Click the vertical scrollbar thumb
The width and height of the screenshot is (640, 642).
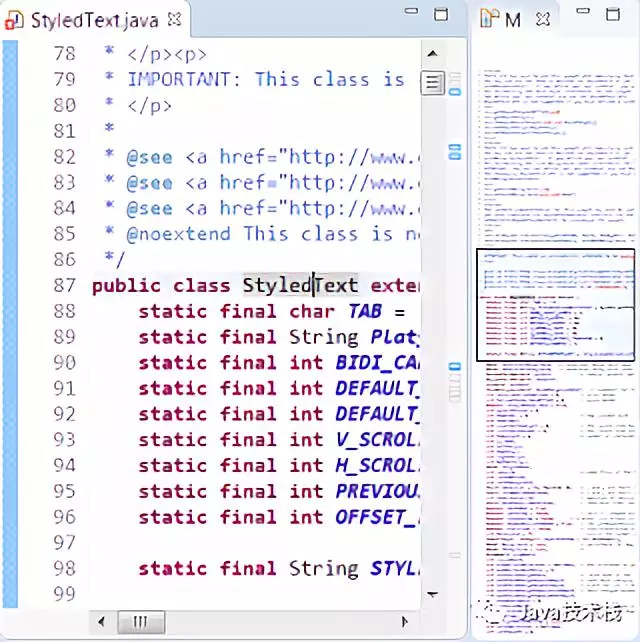[x=432, y=83]
